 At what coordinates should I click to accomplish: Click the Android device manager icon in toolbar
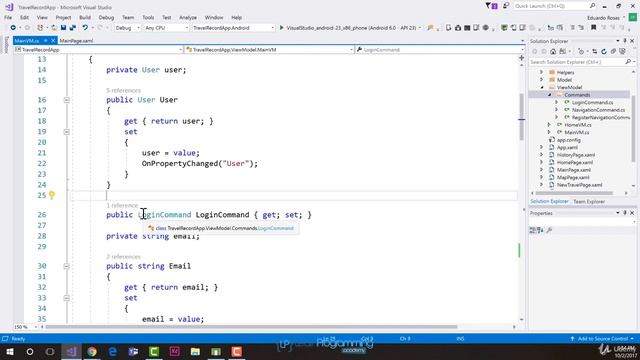[449, 28]
